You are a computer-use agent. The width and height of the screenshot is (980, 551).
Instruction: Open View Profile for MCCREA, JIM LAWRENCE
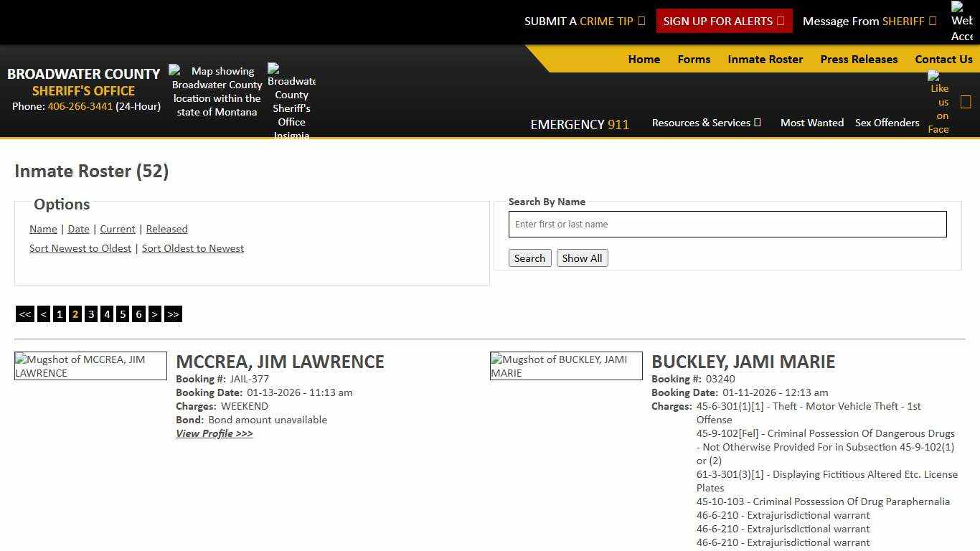click(x=214, y=433)
